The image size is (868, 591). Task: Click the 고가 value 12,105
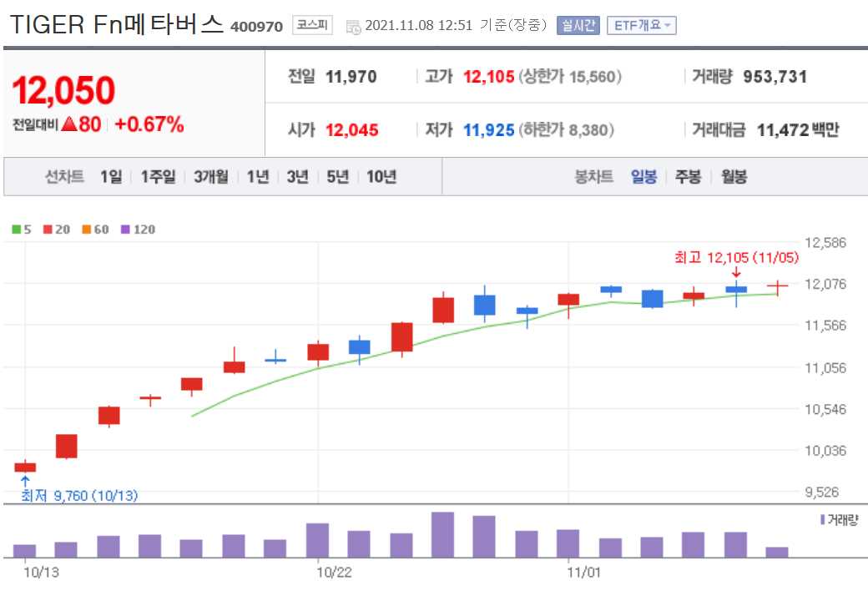tap(489, 77)
